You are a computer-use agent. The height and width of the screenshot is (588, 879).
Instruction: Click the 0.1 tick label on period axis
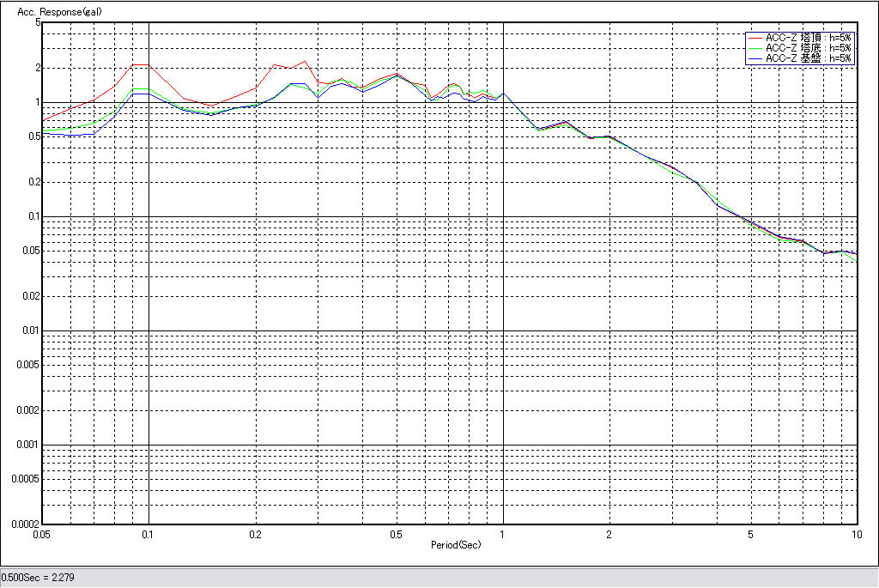click(149, 534)
